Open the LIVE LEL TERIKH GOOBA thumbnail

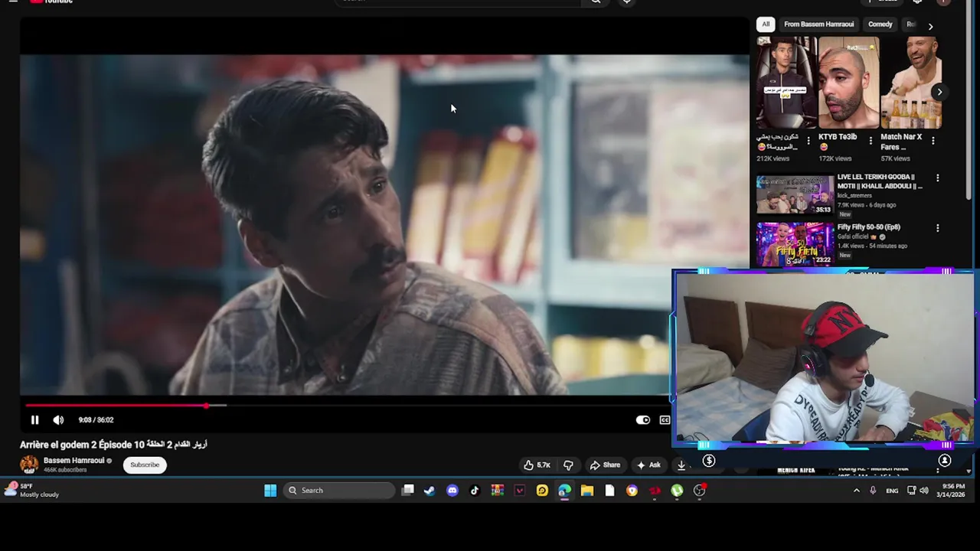795,195
